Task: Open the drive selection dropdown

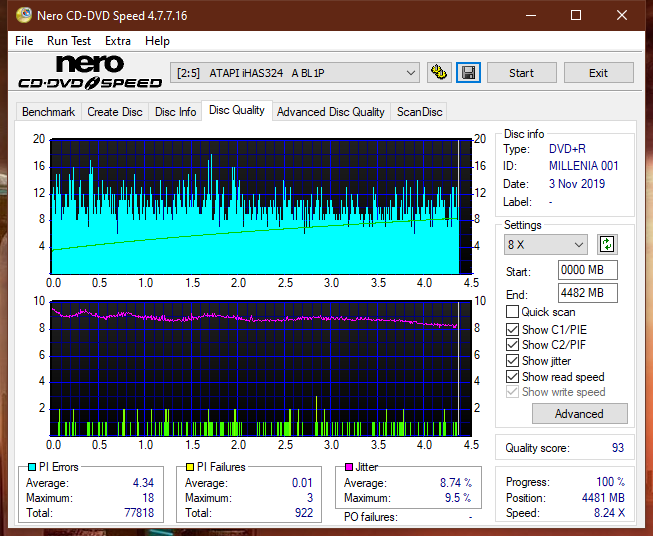Action: [295, 73]
